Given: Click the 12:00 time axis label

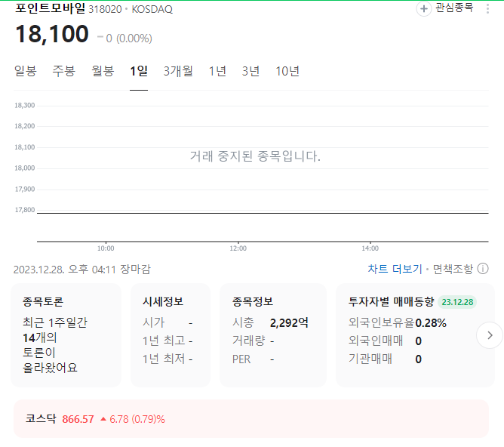Looking at the screenshot, I should tap(238, 248).
